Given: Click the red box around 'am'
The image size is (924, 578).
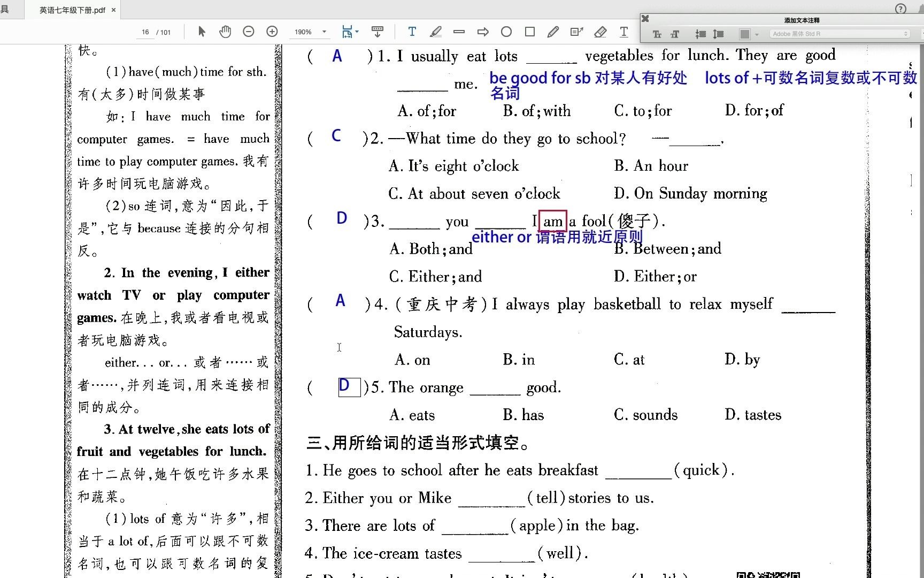Looking at the screenshot, I should tap(552, 221).
